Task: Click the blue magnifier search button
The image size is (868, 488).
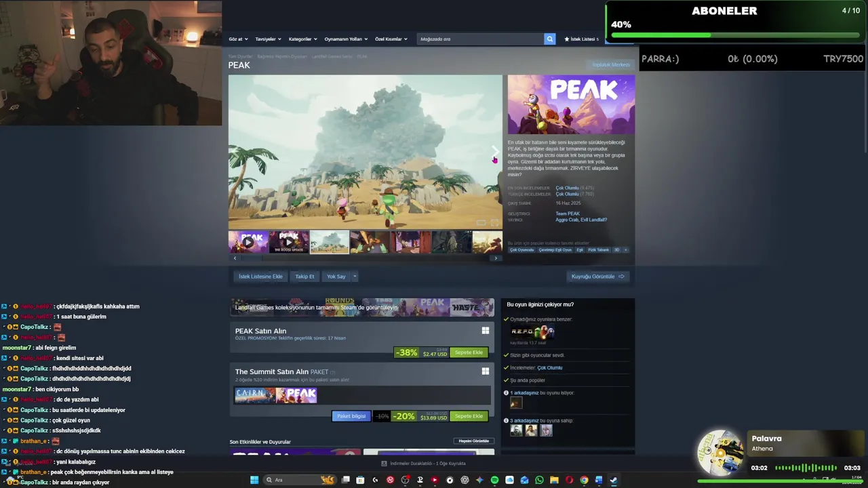Action: point(549,39)
